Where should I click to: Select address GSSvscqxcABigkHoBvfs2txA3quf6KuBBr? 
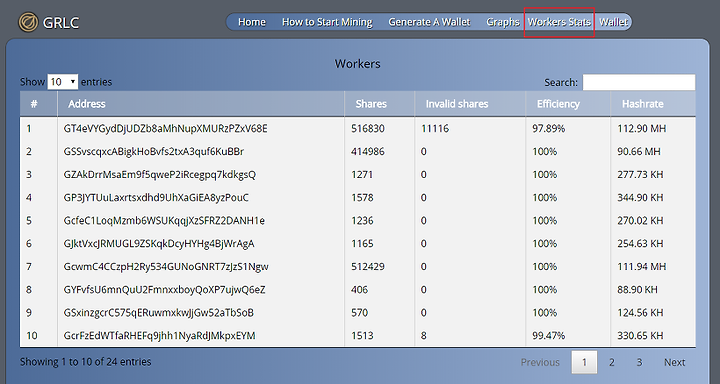pyautogui.click(x=154, y=152)
